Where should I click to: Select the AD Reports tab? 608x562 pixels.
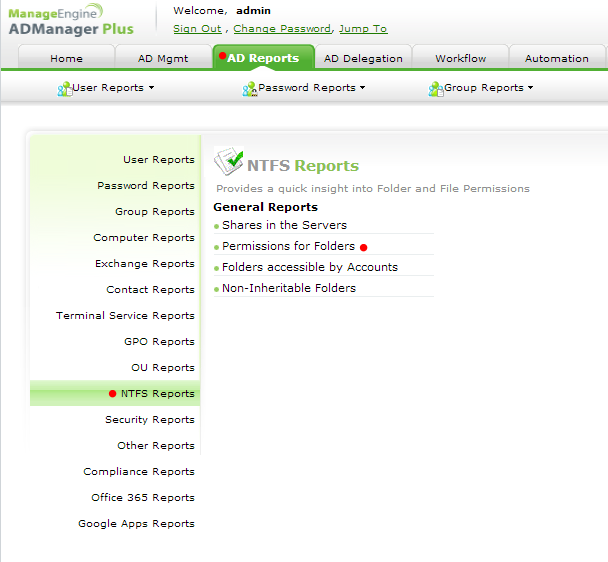(x=263, y=58)
